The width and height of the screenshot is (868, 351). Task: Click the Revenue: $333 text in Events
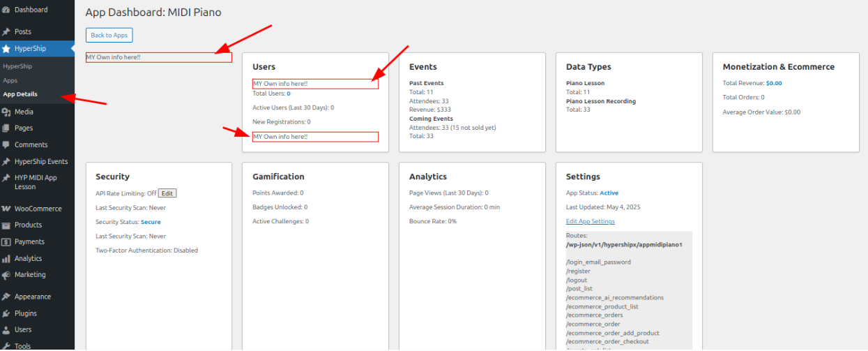tap(430, 110)
